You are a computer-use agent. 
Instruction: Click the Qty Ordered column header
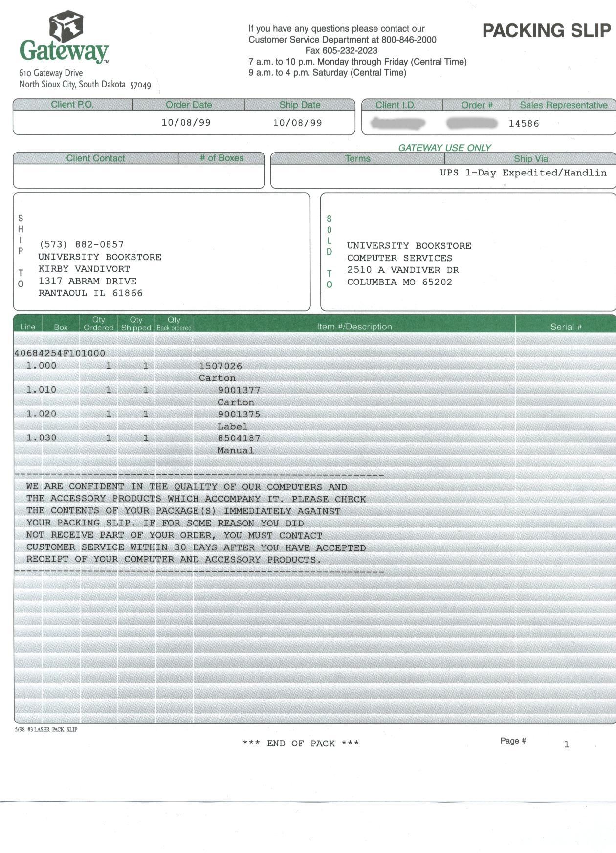(x=98, y=324)
